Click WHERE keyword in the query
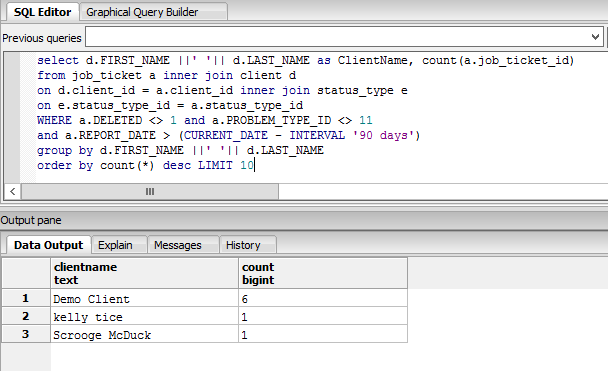This screenshot has width=608, height=371. (55, 121)
